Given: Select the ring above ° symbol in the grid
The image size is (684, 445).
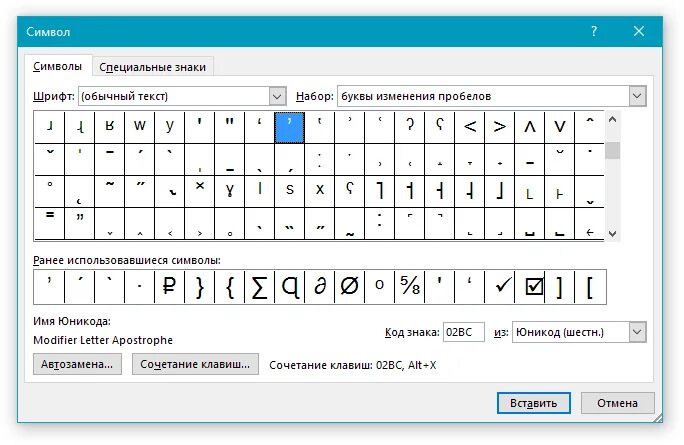Looking at the screenshot, I should pyautogui.click(x=50, y=191).
